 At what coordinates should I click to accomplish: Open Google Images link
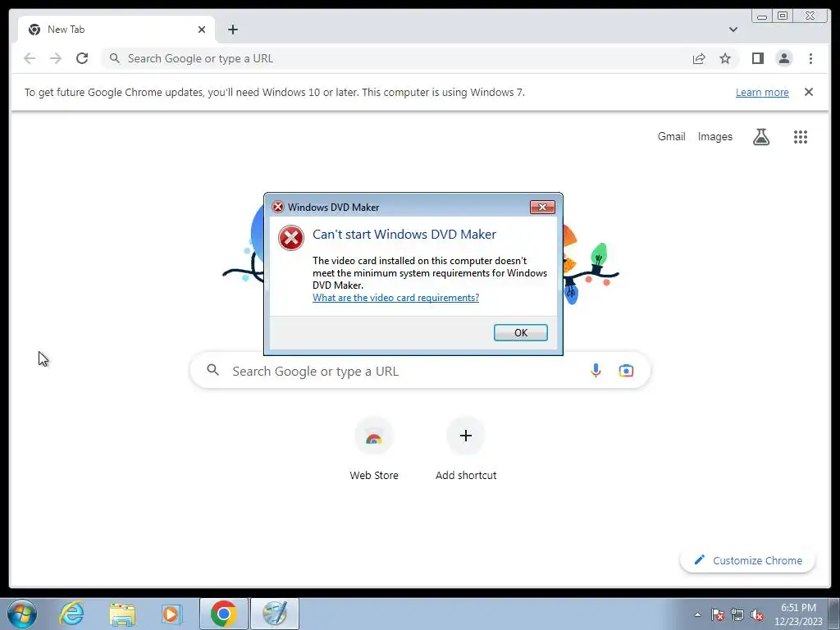[x=714, y=137]
